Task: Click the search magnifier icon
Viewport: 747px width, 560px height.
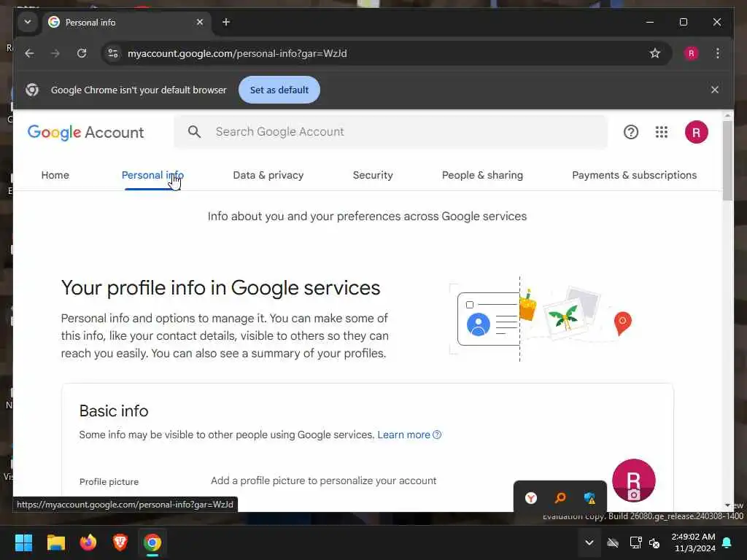Action: pos(194,131)
